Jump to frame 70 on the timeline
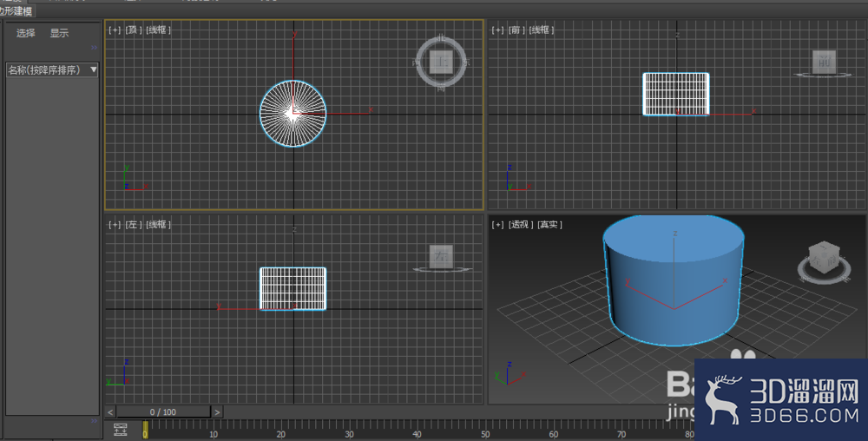868x441 pixels. (621, 434)
